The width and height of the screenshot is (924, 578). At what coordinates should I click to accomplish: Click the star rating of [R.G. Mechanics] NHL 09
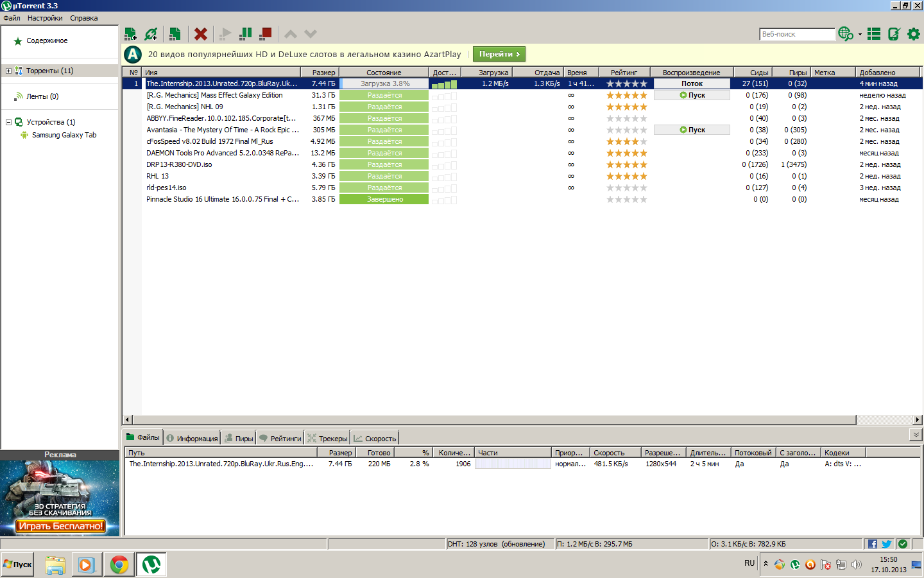(627, 107)
